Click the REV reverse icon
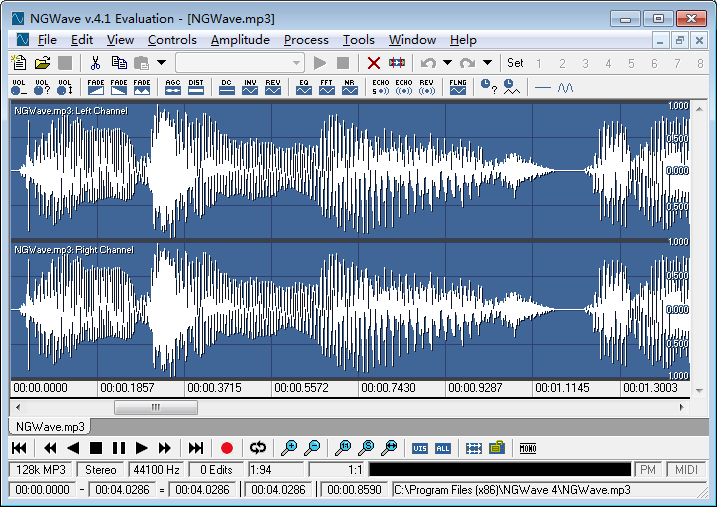 point(273,87)
